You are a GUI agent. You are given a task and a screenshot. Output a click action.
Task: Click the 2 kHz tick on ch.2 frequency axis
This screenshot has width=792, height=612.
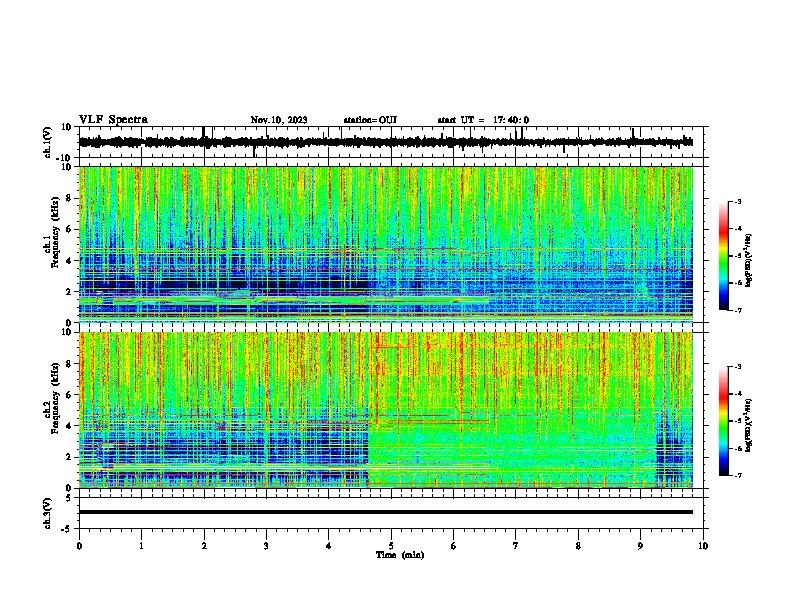[x=69, y=457]
